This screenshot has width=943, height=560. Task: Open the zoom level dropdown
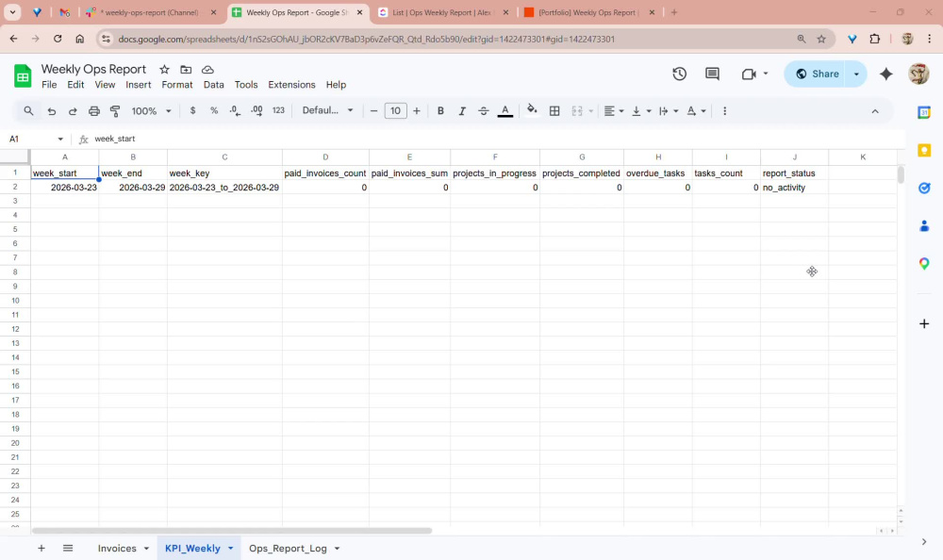152,110
